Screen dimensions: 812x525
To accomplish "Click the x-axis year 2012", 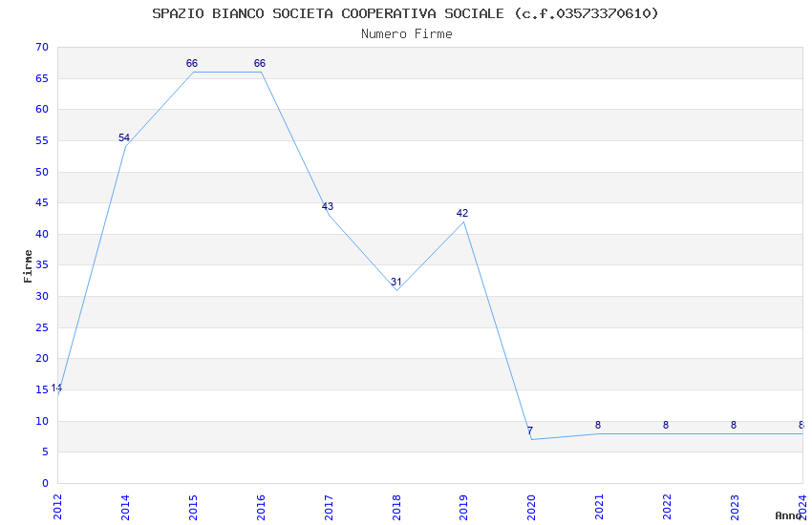I will coord(57,507).
